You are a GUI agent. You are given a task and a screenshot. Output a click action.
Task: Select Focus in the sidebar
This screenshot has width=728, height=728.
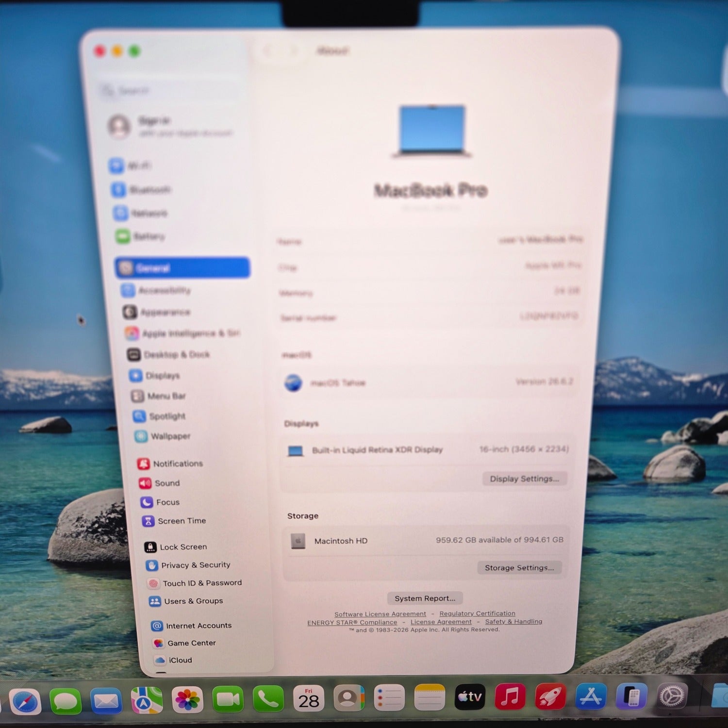pos(160,502)
